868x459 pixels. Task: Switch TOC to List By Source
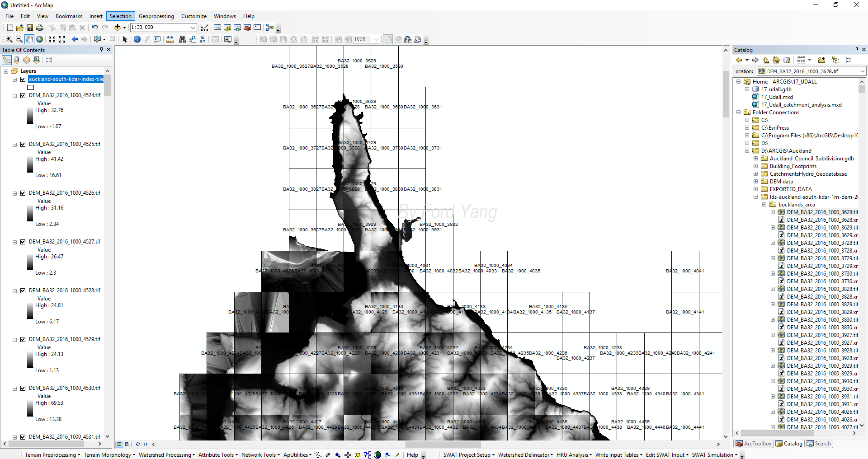pos(17,60)
